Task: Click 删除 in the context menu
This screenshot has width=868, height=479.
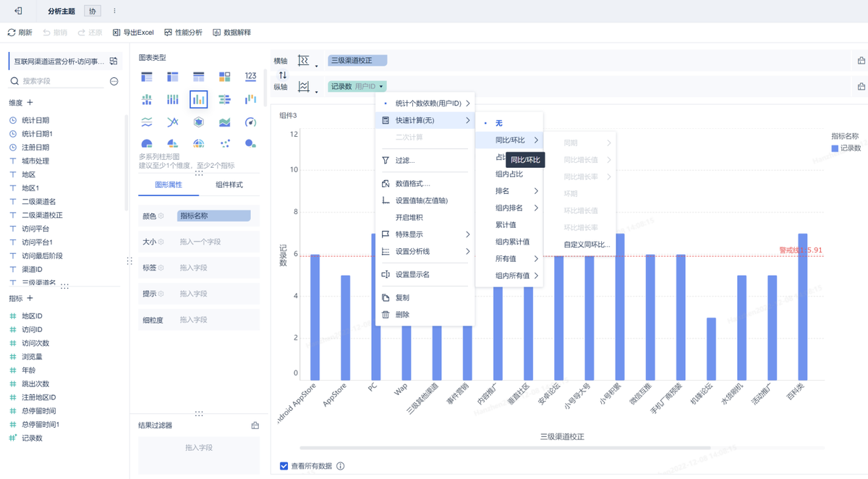Action: [425, 315]
